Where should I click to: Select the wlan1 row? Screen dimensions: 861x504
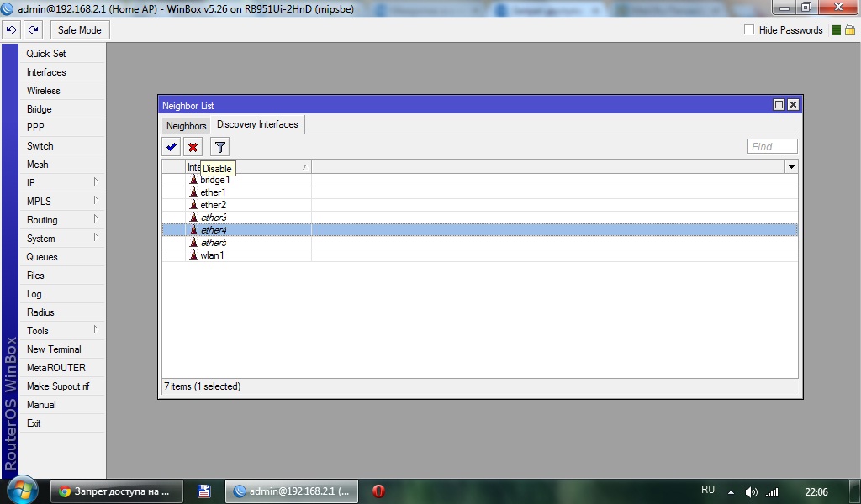pos(480,255)
